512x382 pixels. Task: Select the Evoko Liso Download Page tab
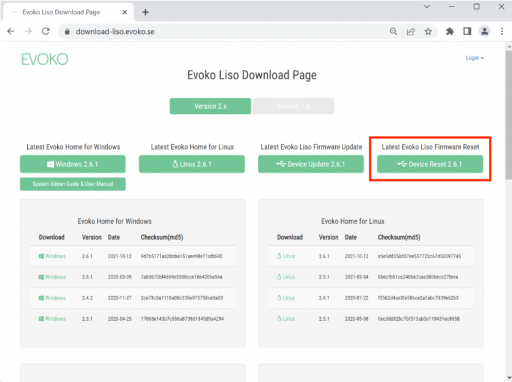point(68,12)
